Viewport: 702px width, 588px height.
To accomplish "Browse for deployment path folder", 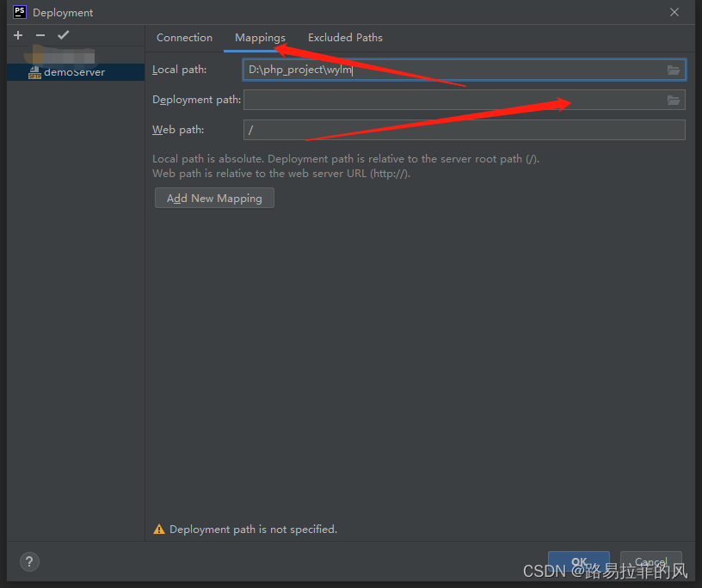I will [674, 100].
